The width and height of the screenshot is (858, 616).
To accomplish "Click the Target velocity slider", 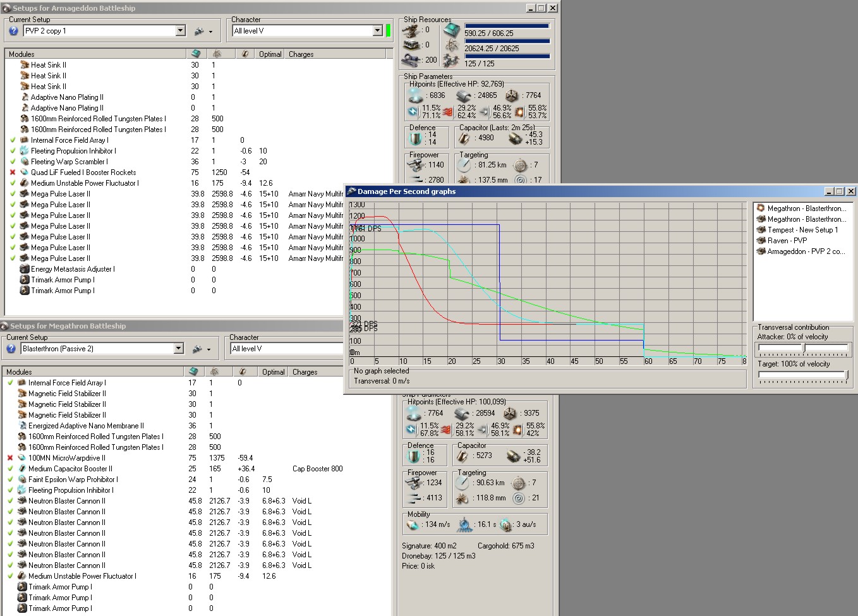I will click(x=802, y=375).
